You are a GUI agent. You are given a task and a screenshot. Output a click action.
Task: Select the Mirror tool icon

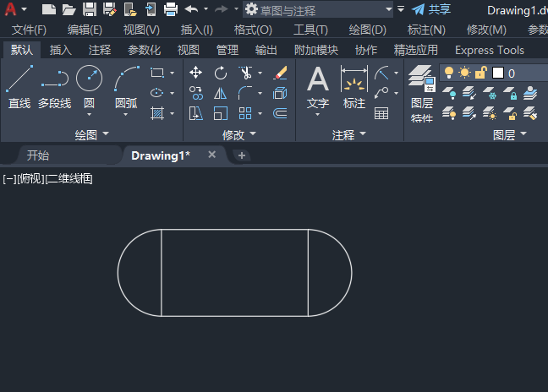pos(221,94)
